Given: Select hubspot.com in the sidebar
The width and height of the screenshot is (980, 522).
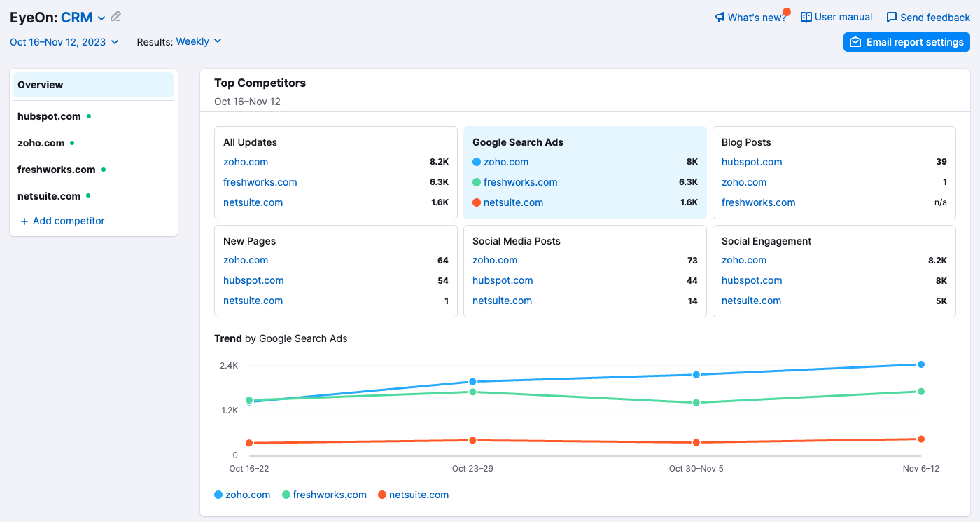Looking at the screenshot, I should pyautogui.click(x=49, y=116).
